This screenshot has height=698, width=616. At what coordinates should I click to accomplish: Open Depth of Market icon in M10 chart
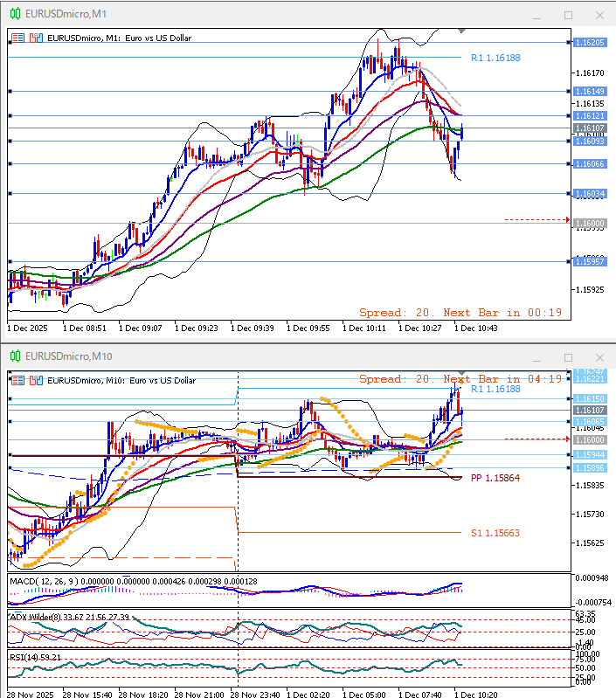(x=36, y=380)
